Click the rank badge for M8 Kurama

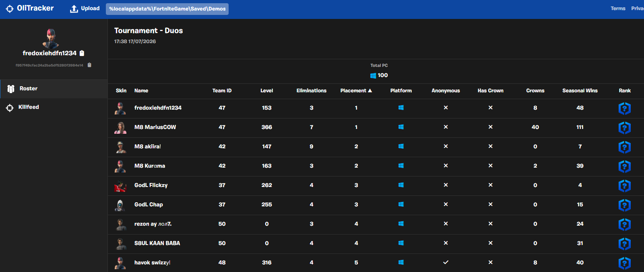click(x=625, y=166)
